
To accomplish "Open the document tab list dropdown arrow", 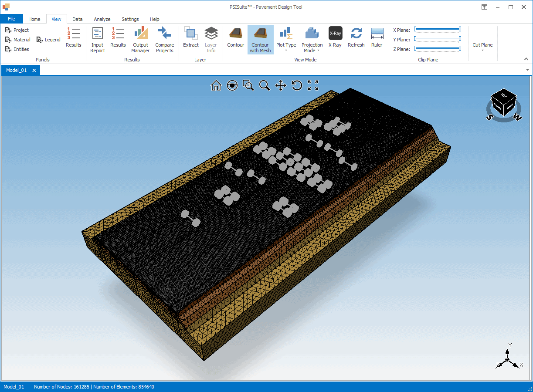I will pos(527,70).
